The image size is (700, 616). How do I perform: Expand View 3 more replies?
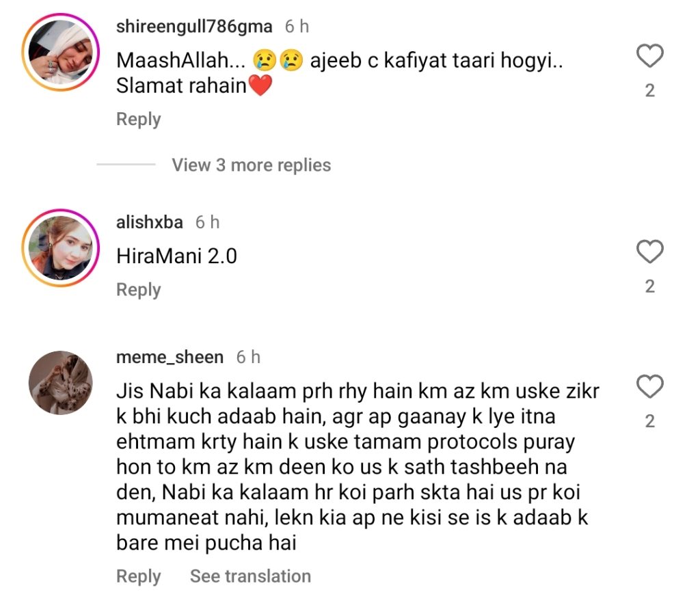click(x=251, y=165)
